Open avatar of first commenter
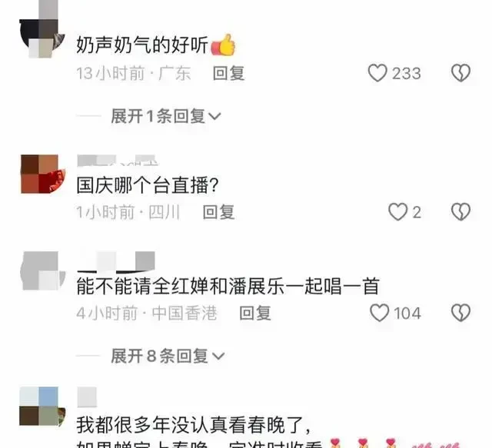492x448 pixels. click(42, 30)
